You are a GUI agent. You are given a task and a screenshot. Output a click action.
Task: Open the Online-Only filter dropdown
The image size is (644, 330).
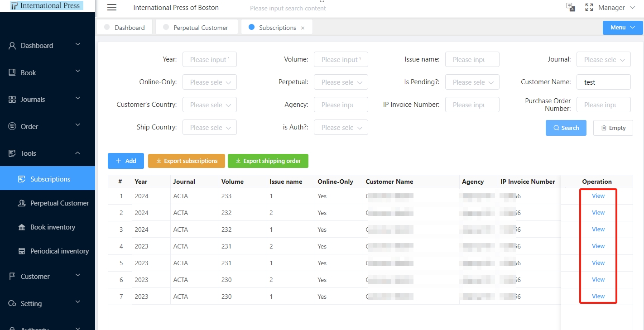[x=209, y=82]
